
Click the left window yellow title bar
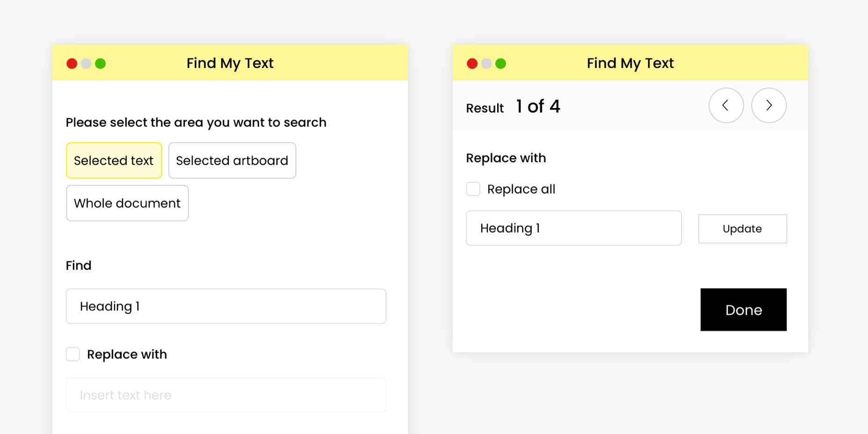(230, 63)
